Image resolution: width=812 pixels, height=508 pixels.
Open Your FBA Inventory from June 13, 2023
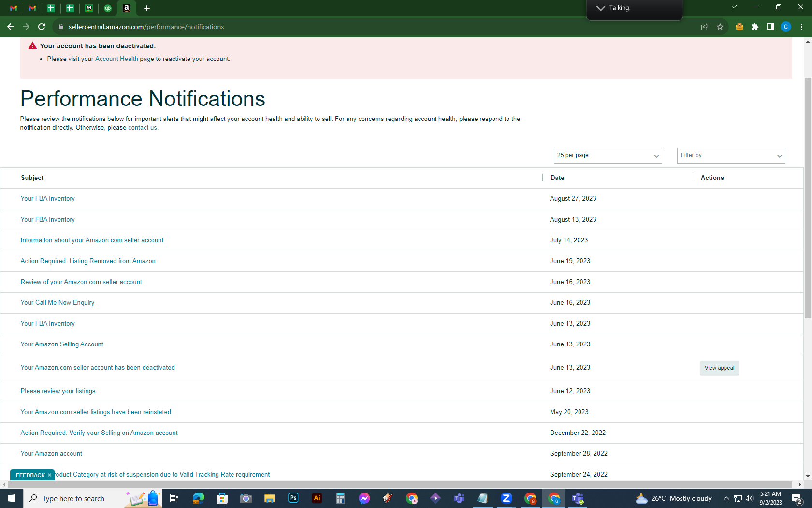point(47,324)
